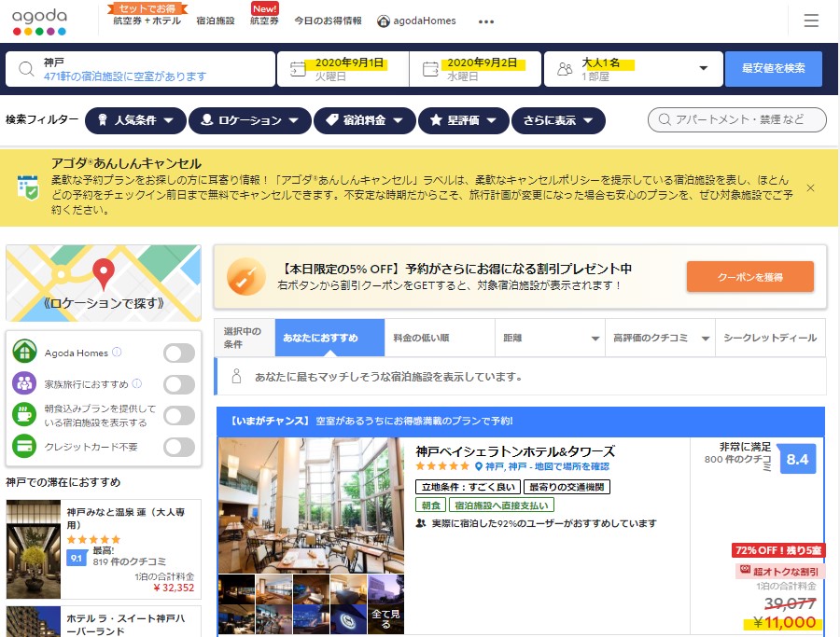
Task: Select the あなたにおすすめ sort tab
Action: pos(330,338)
